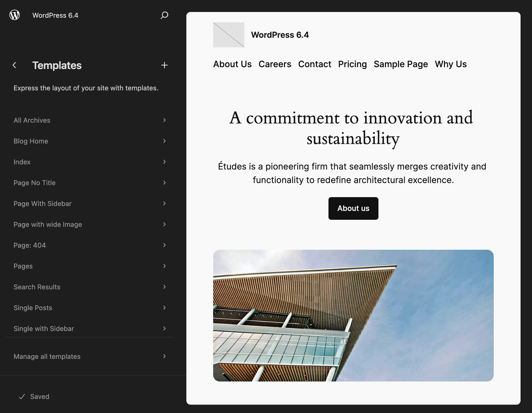Click the Manage all templates link
This screenshot has width=532, height=413.
click(47, 356)
